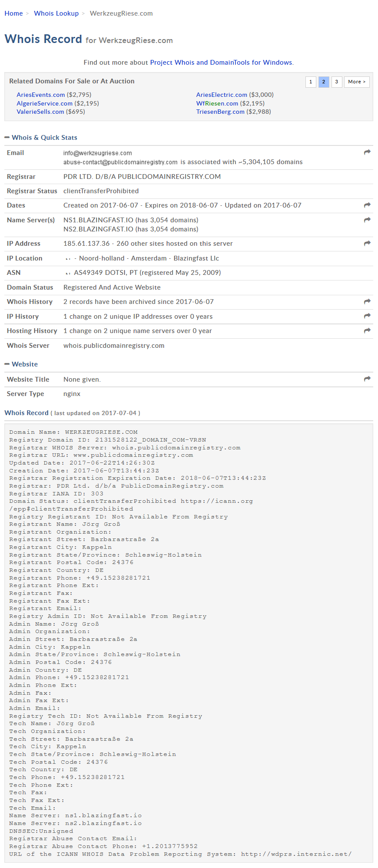Click More pagination button
This screenshot has height=868, width=378.
click(357, 82)
